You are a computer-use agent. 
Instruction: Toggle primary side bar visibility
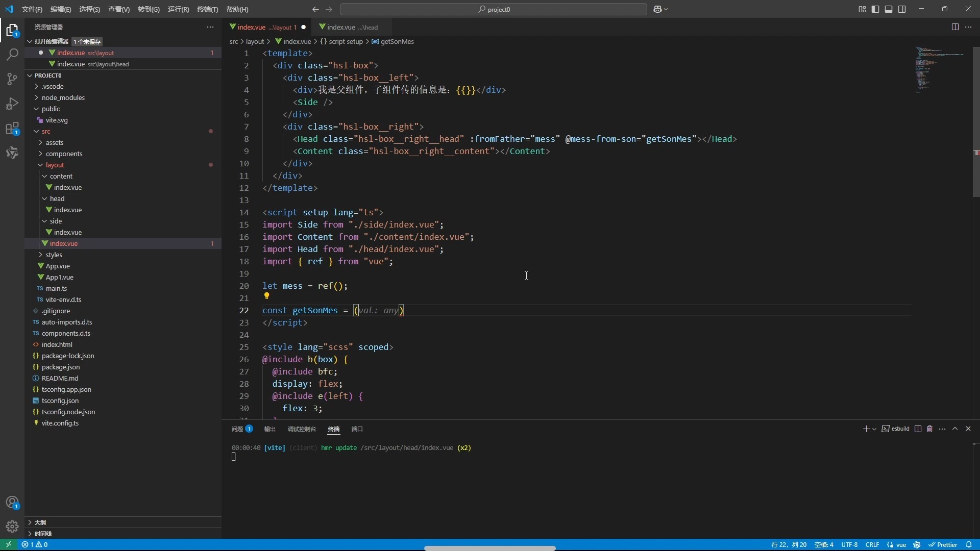[x=875, y=9]
